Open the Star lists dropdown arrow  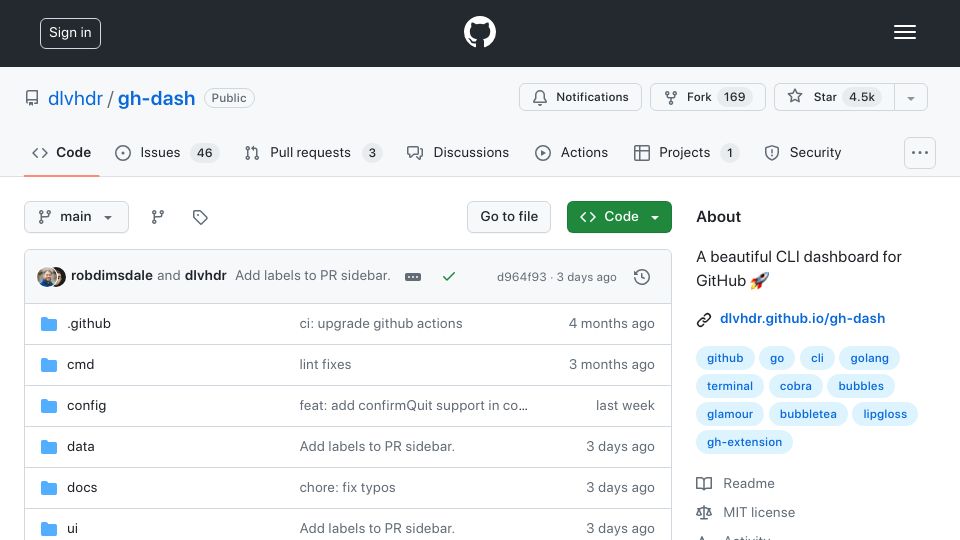(x=911, y=97)
